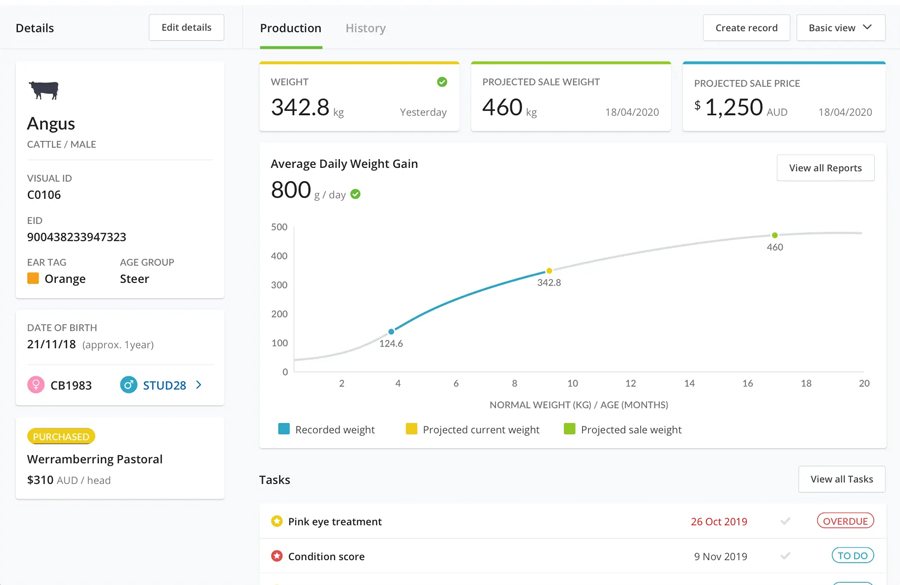The image size is (900, 585).
Task: Click the red star Condition score icon
Action: click(277, 556)
